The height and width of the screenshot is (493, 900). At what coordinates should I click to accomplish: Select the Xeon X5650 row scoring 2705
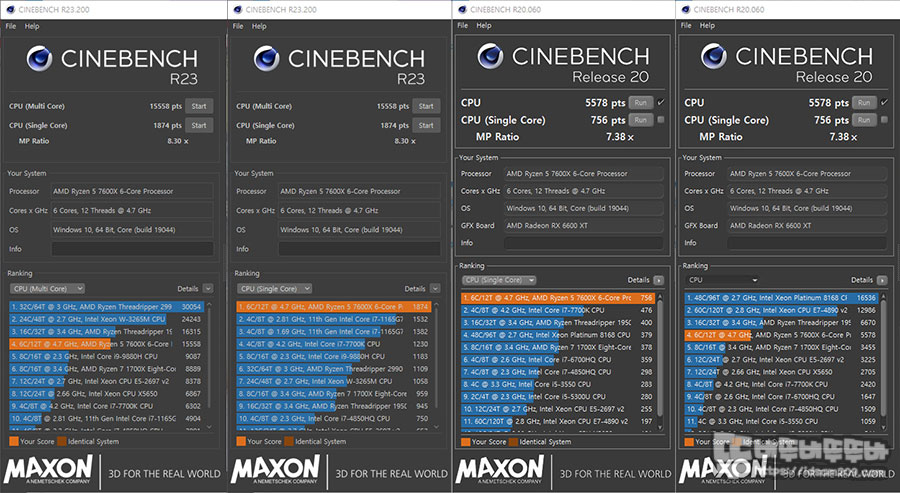(x=781, y=372)
